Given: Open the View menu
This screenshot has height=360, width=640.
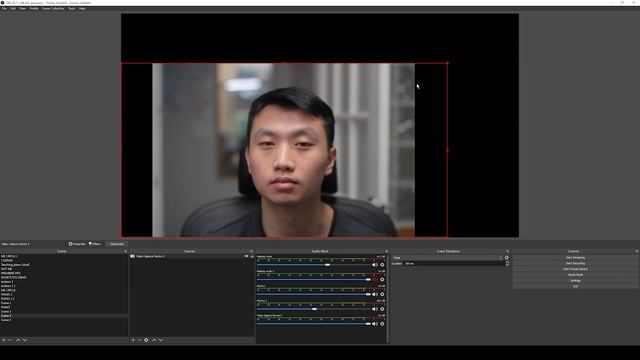Looking at the screenshot, I should 22,9.
